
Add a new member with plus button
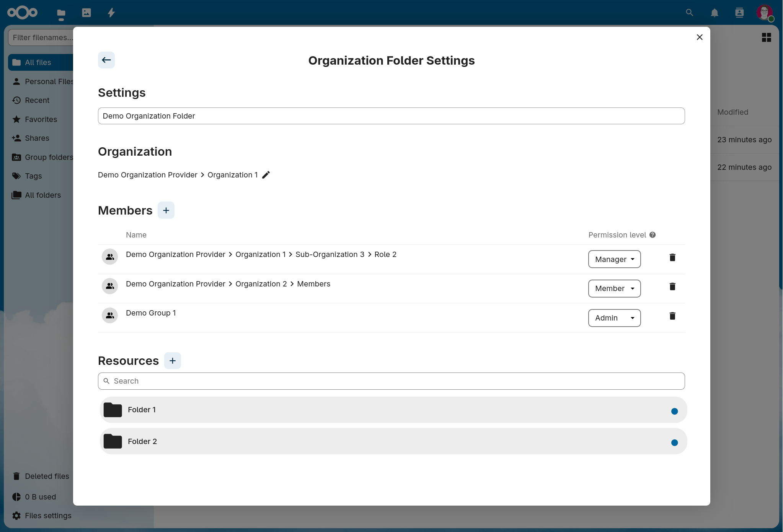coord(166,210)
